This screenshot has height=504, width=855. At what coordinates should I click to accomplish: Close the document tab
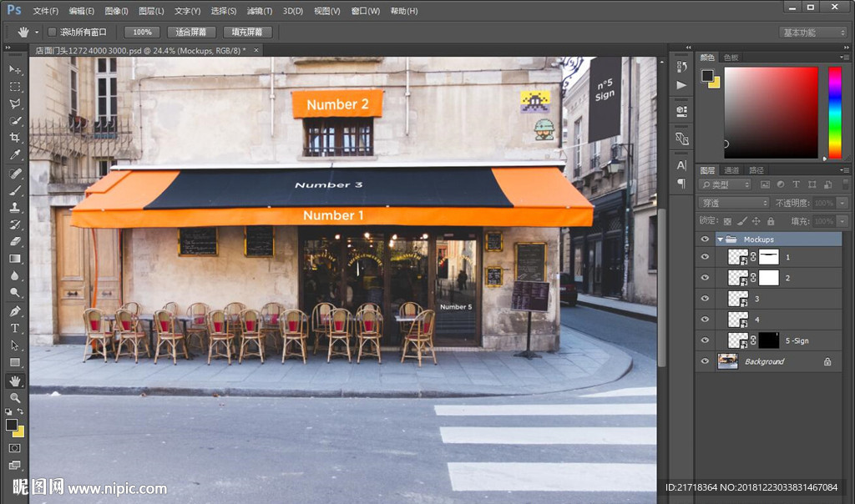(x=256, y=50)
